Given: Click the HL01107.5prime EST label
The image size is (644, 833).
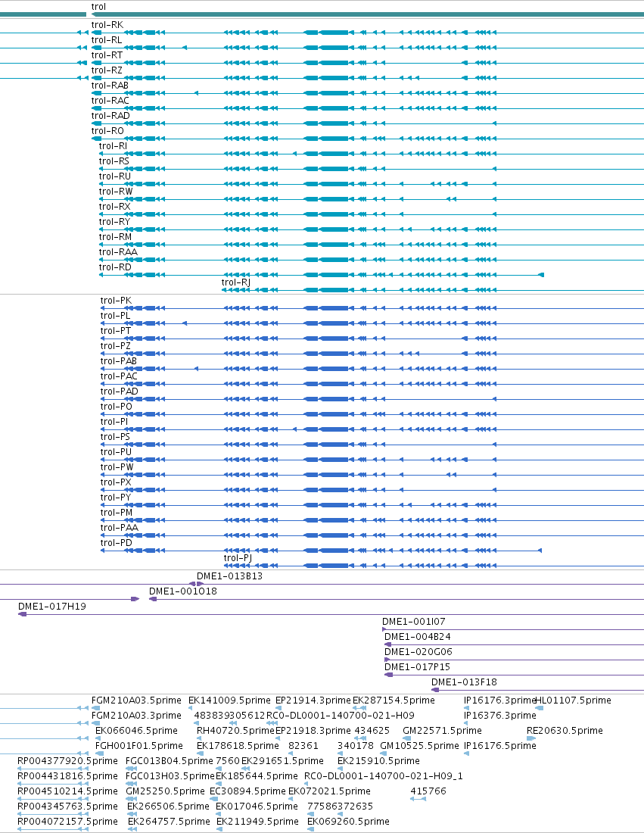Looking at the screenshot, I should [x=574, y=700].
